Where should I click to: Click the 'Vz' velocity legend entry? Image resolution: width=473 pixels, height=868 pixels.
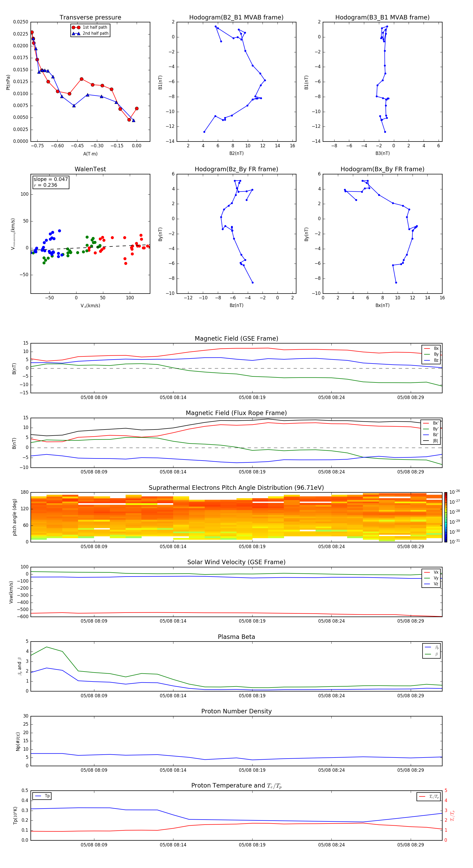coord(431,584)
